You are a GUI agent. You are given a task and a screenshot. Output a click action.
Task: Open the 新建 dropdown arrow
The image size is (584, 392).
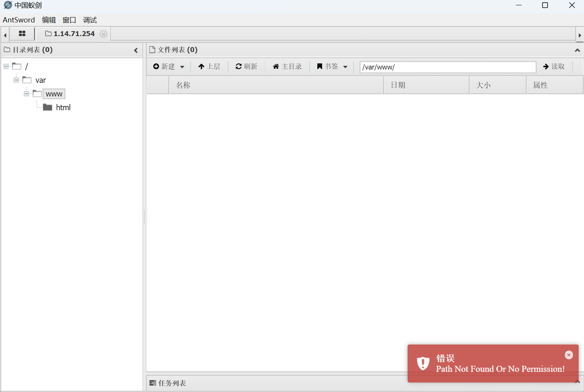coord(182,66)
